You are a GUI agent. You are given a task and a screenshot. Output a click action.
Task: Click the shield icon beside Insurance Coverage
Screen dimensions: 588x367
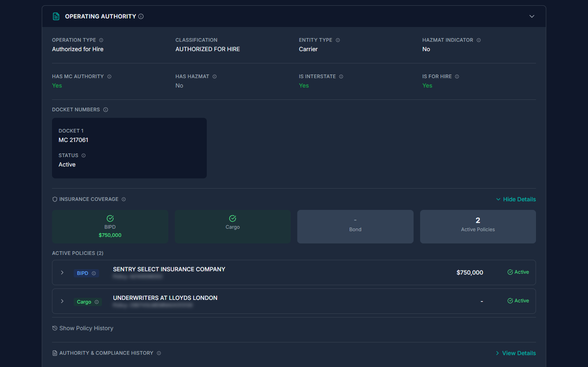55,199
